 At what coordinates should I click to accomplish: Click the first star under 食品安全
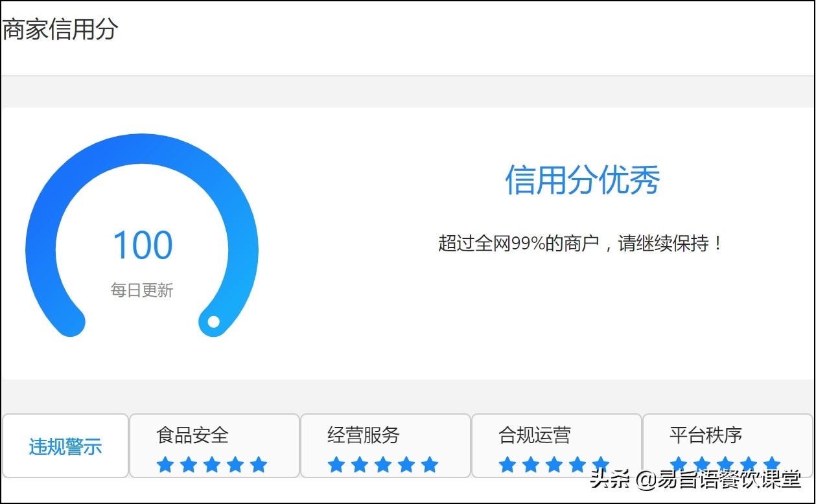[x=165, y=464]
